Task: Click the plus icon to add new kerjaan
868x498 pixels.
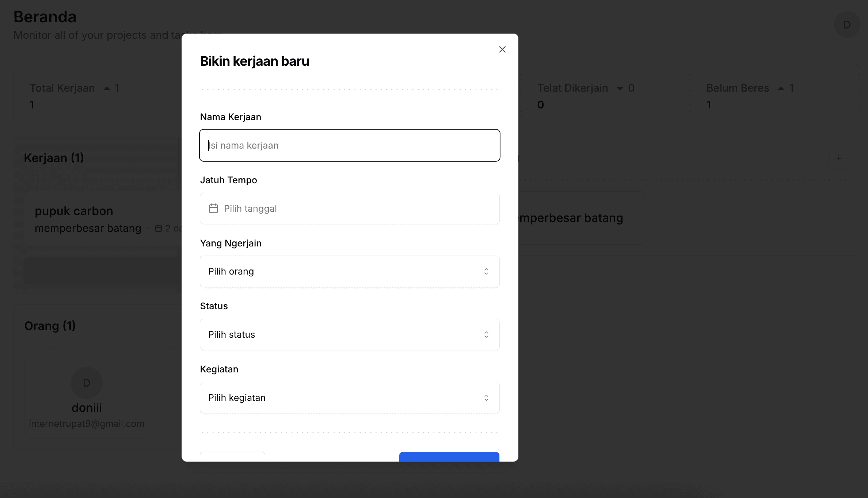Action: click(839, 158)
